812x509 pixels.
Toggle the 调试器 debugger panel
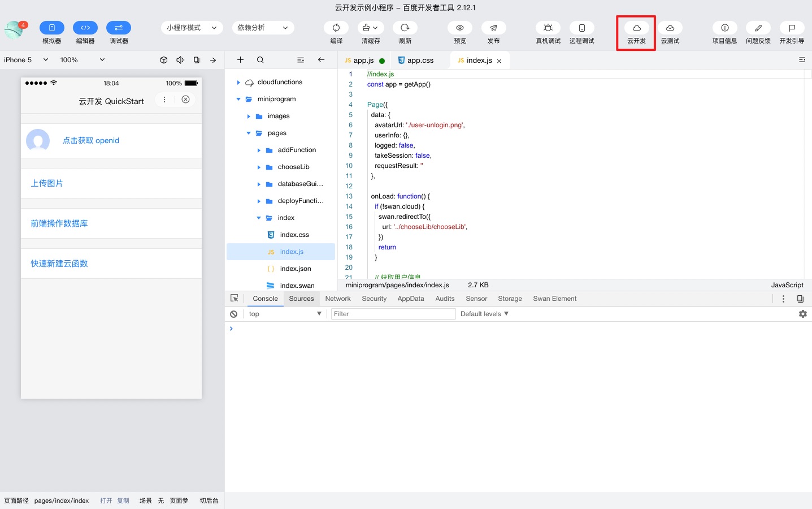click(x=119, y=28)
